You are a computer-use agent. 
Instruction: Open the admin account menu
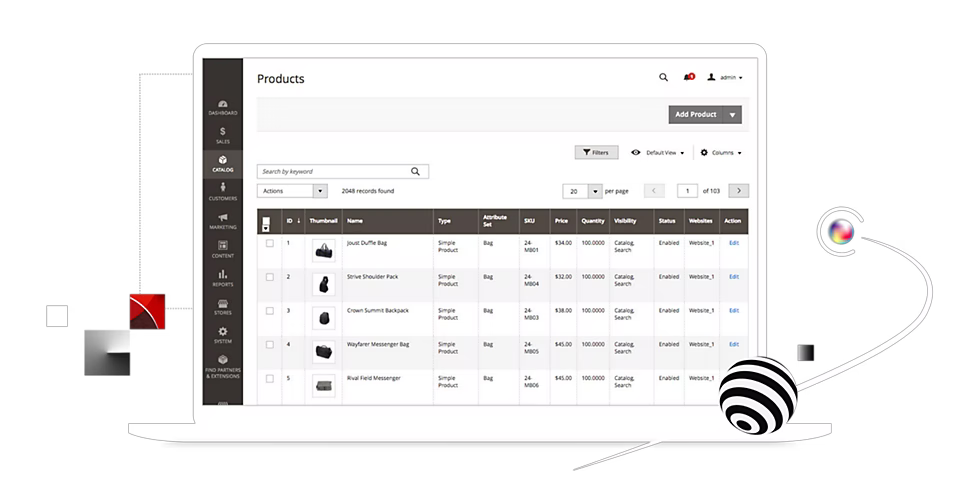[725, 77]
